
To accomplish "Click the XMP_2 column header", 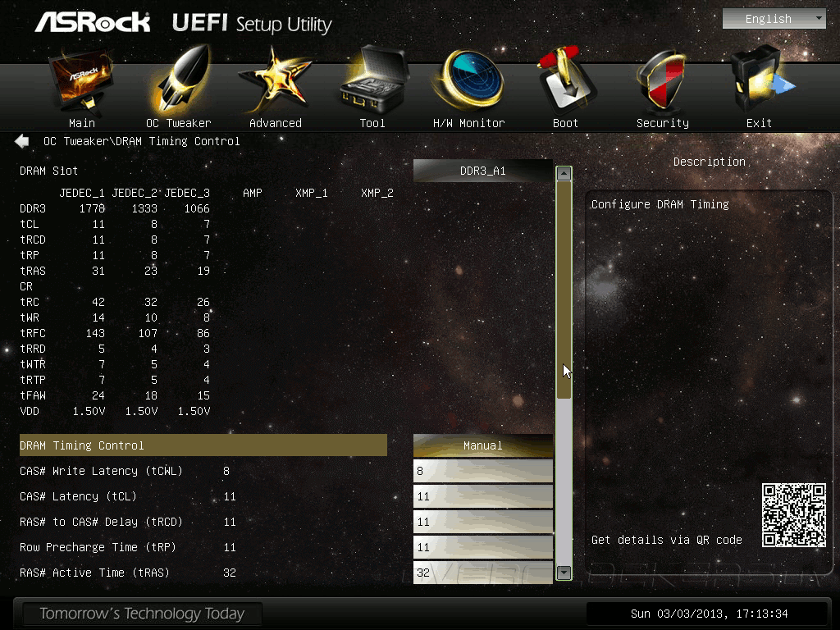I will click(377, 193).
